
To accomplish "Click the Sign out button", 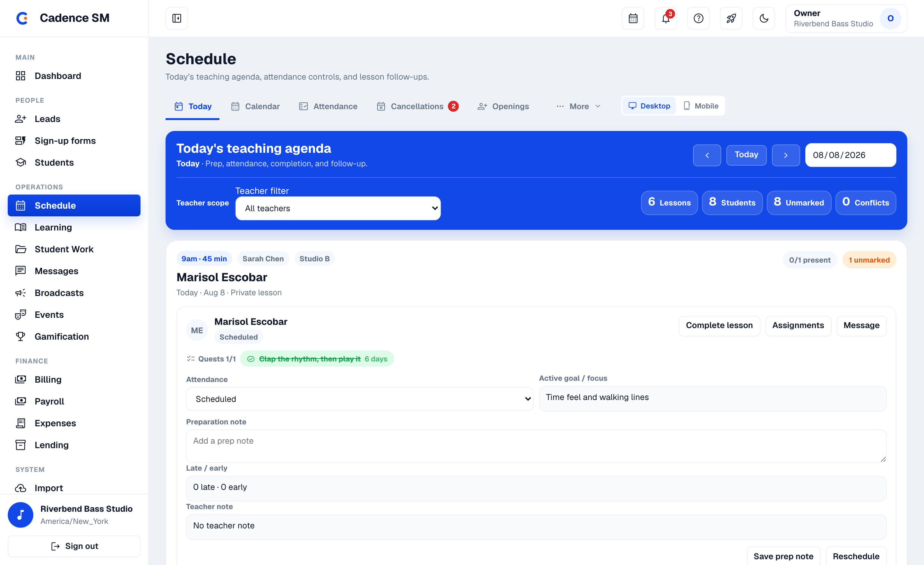I will pyautogui.click(x=74, y=546).
